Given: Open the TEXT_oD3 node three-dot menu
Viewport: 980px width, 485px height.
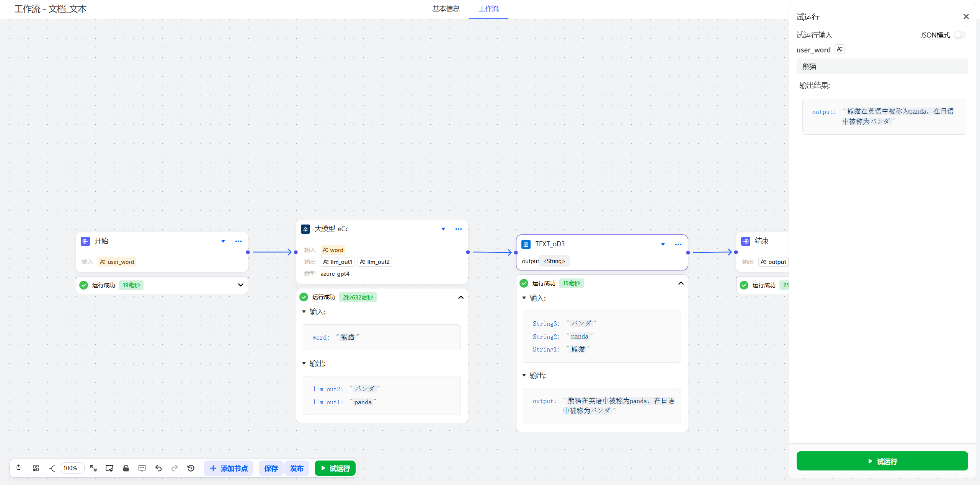Looking at the screenshot, I should tap(678, 244).
